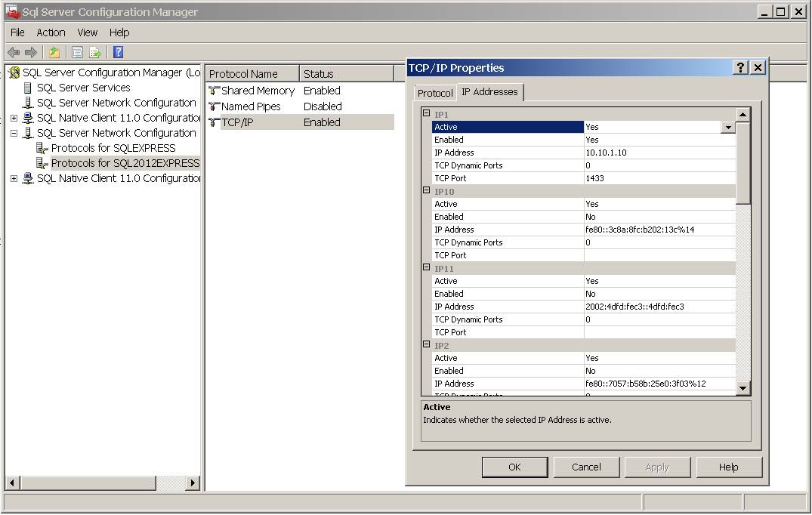
Task: Click the Properties toolbar icon
Action: click(x=78, y=52)
